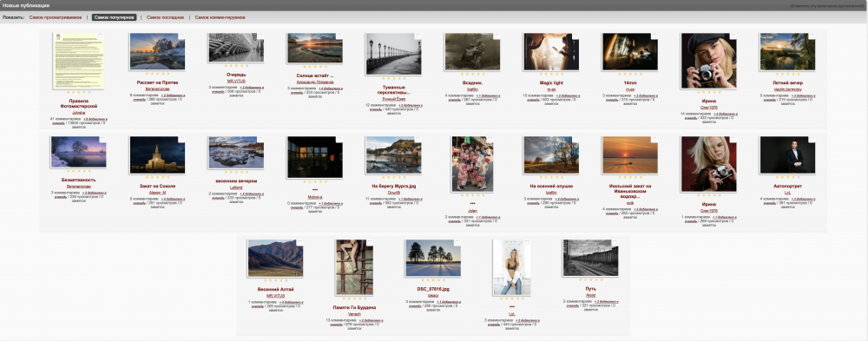The image size is (868, 341).
Task: Open the Туманные перспективы title link
Action: coord(393,89)
